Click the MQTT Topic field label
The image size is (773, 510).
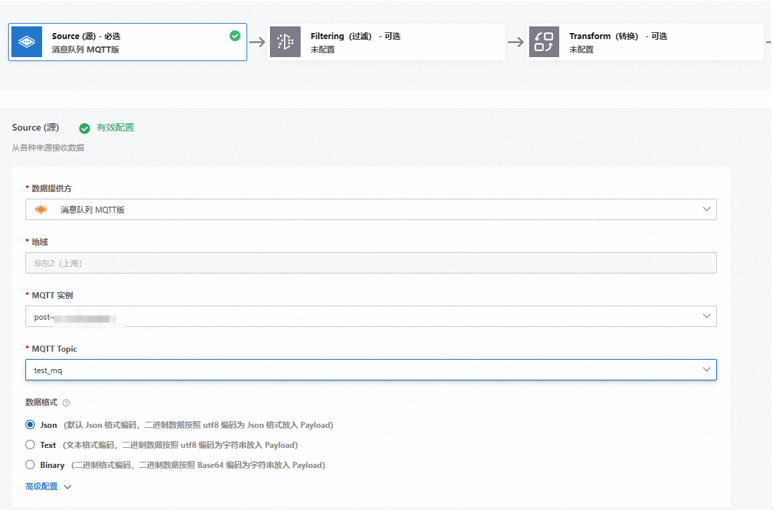point(54,349)
